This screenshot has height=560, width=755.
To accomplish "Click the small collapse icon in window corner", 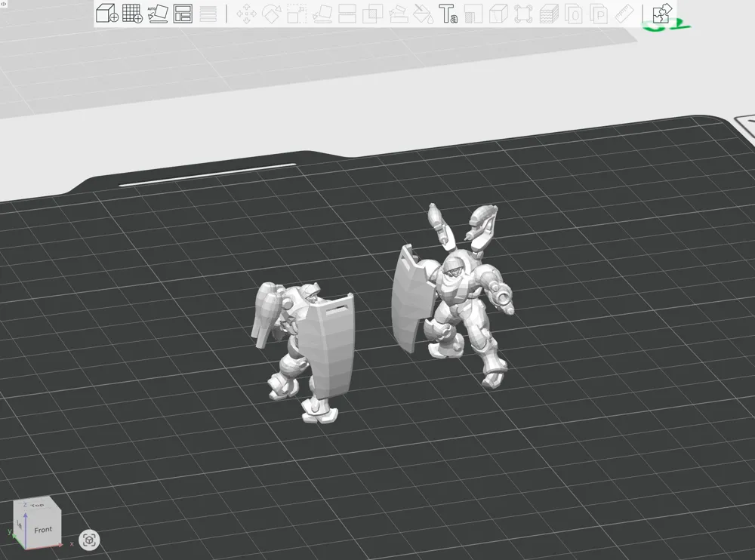I will 4,4.
